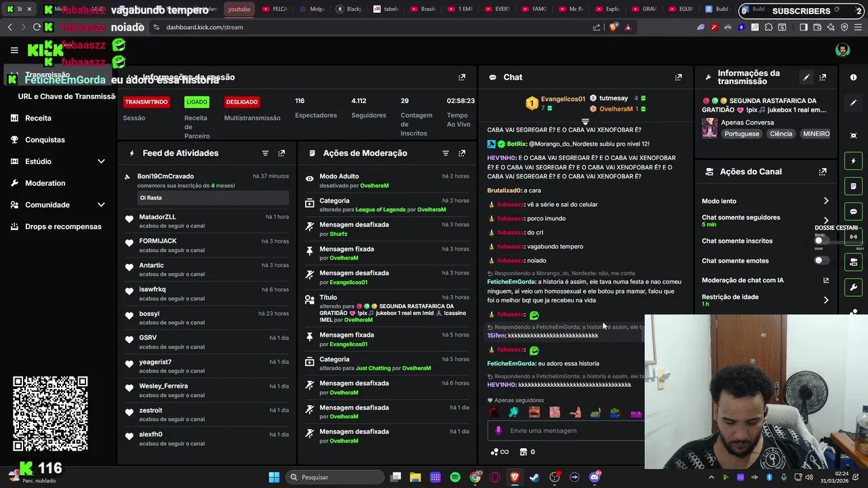The width and height of the screenshot is (868, 488).
Task: Switch to the youtube browser tab
Action: tap(239, 9)
